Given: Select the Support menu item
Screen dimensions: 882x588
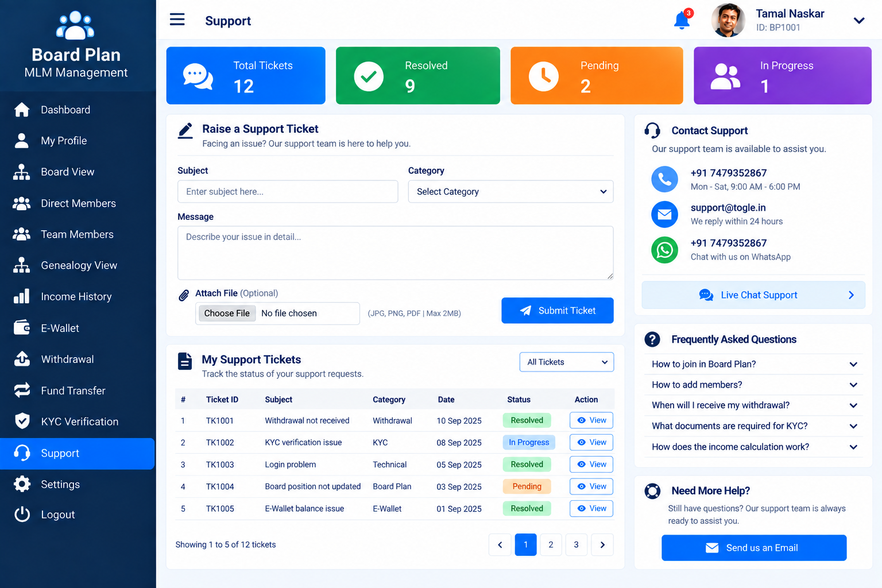Looking at the screenshot, I should 78,453.
